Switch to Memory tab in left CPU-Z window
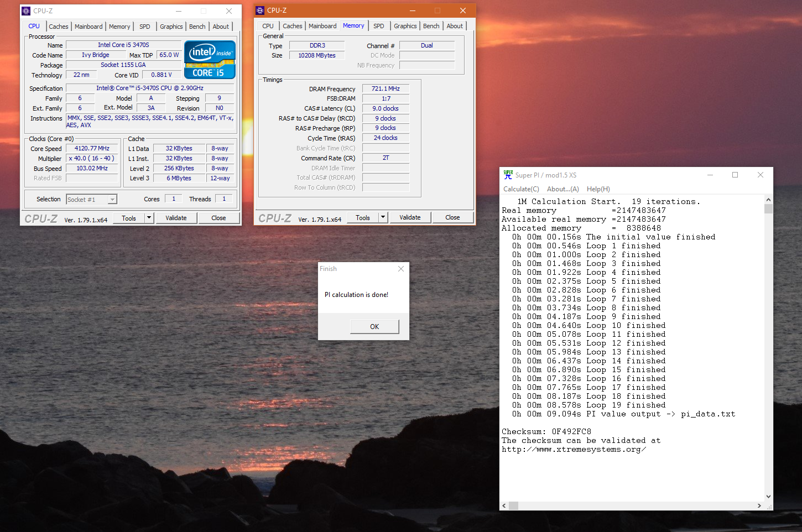Viewport: 802px width, 532px height. (119, 27)
